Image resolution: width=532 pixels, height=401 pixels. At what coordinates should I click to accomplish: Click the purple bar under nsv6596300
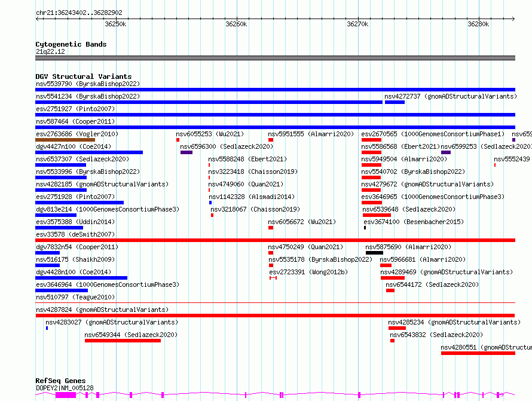[186, 152]
